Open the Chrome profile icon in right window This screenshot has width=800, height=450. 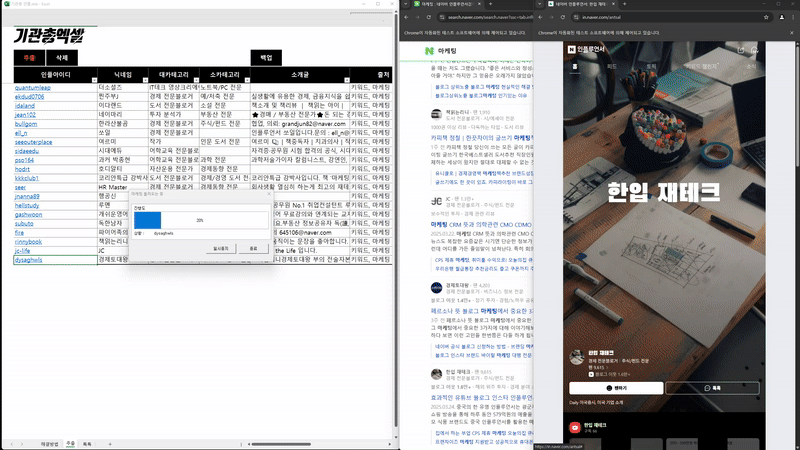[x=782, y=17]
